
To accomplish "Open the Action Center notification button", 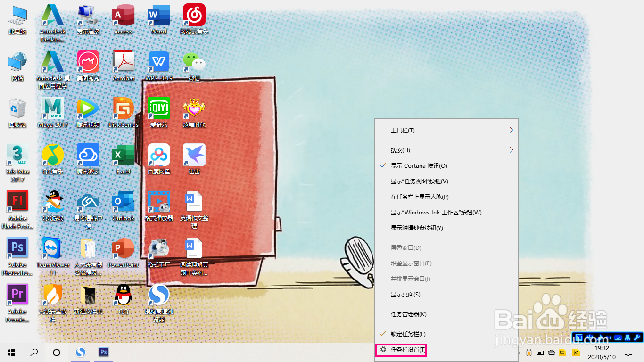I will point(628,352).
